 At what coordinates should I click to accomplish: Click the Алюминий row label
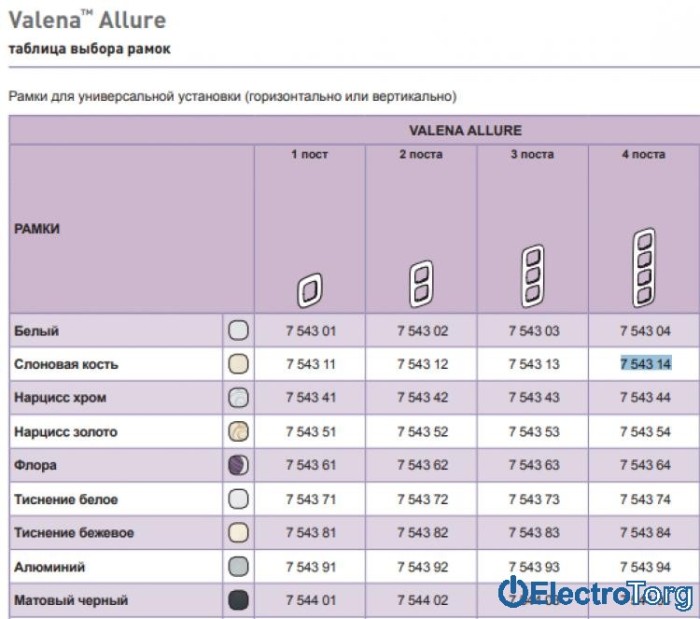pyautogui.click(x=49, y=567)
